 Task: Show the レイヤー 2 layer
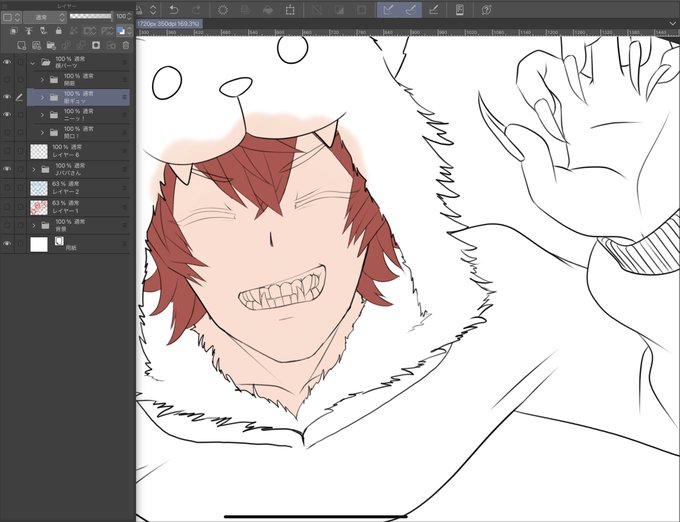pyautogui.click(x=7, y=188)
